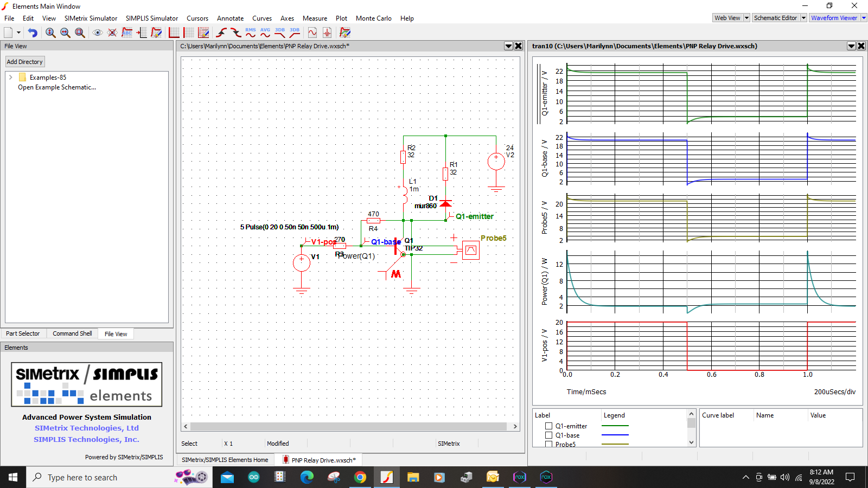The width and height of the screenshot is (868, 488).
Task: Click the vertical zoom magnifier icon
Action: click(50, 33)
